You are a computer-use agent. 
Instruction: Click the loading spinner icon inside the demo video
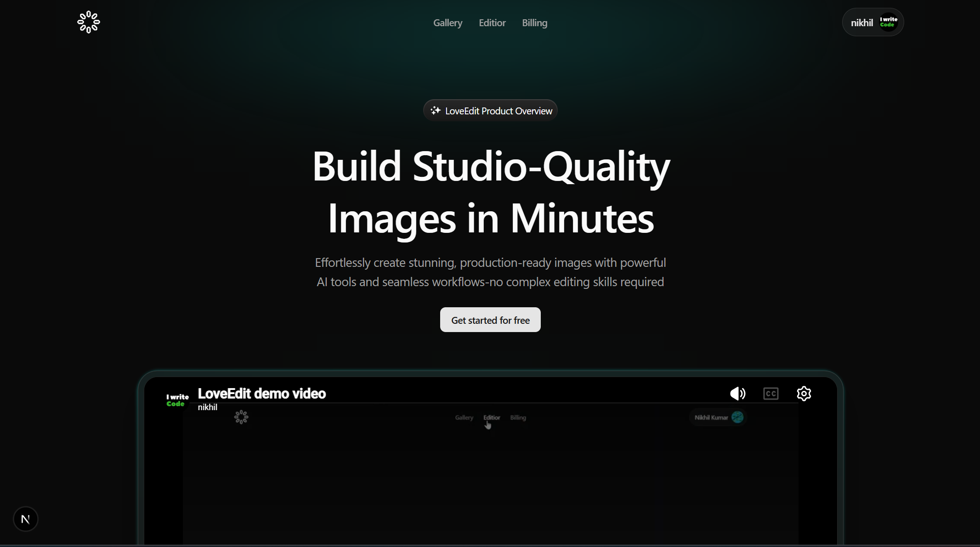pos(241,417)
